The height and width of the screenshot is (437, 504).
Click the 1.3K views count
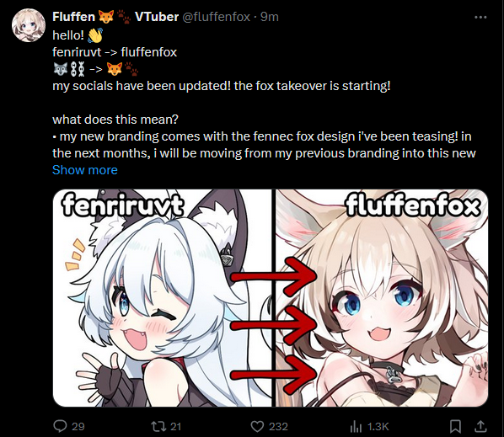point(378,427)
